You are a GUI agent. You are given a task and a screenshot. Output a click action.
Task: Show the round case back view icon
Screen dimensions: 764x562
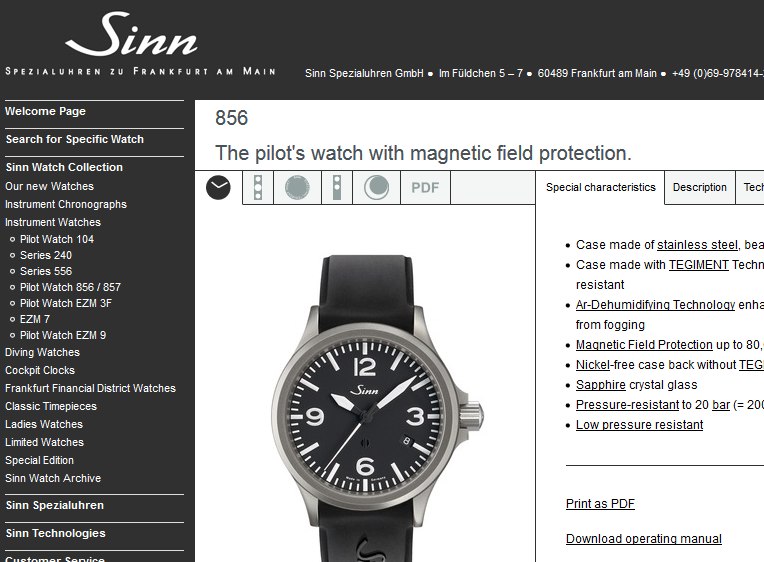[x=297, y=188]
